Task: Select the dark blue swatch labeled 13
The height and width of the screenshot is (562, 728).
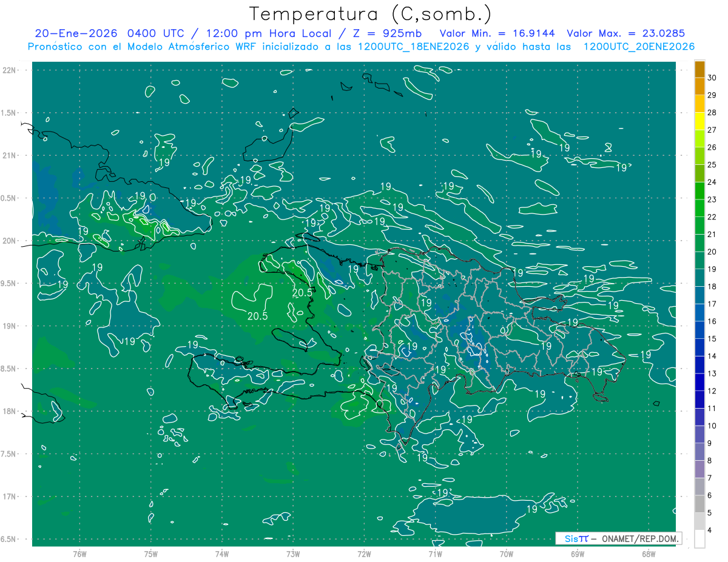Action: point(699,365)
